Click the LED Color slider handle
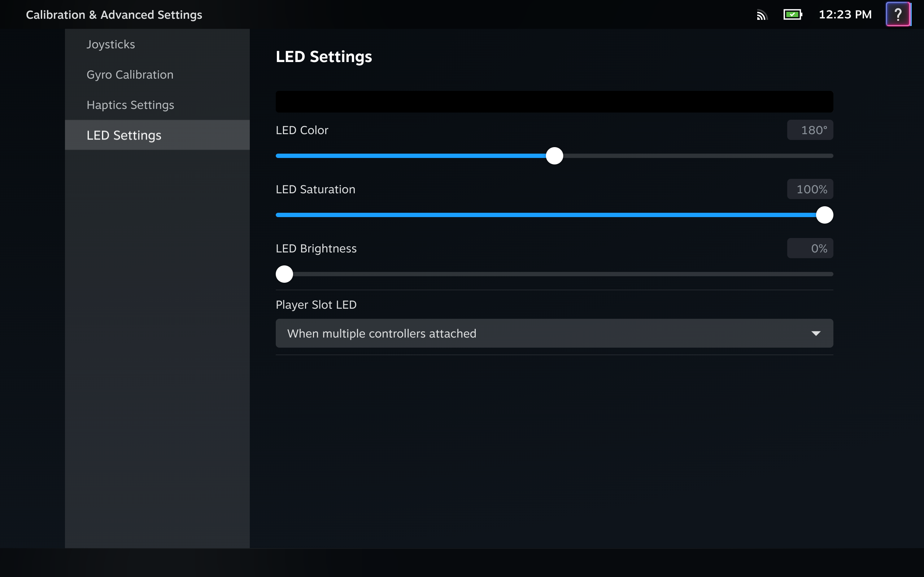924x577 pixels. 554,156
